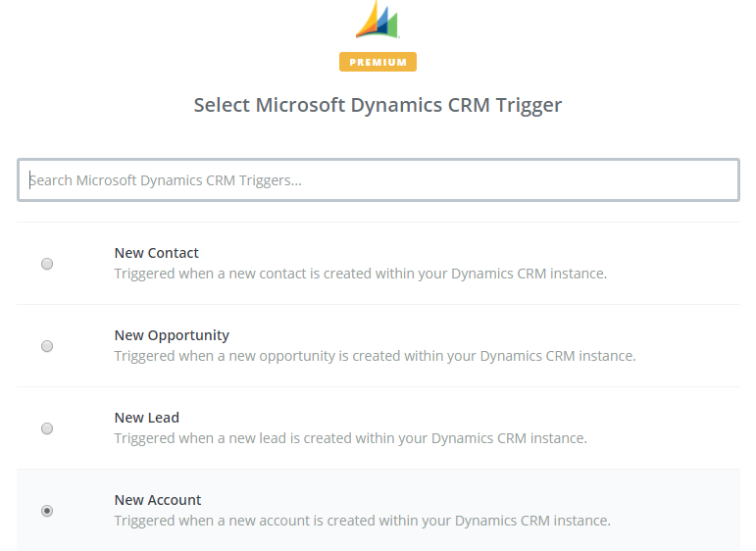Image resolution: width=756 pixels, height=551 pixels.
Task: Click the new contact trigger description text
Action: point(360,274)
